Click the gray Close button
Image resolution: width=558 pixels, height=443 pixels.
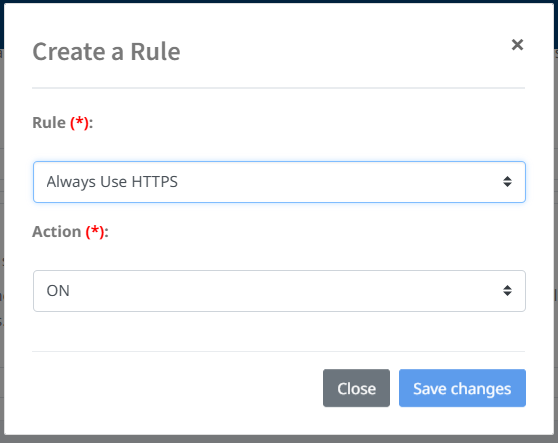pos(356,388)
